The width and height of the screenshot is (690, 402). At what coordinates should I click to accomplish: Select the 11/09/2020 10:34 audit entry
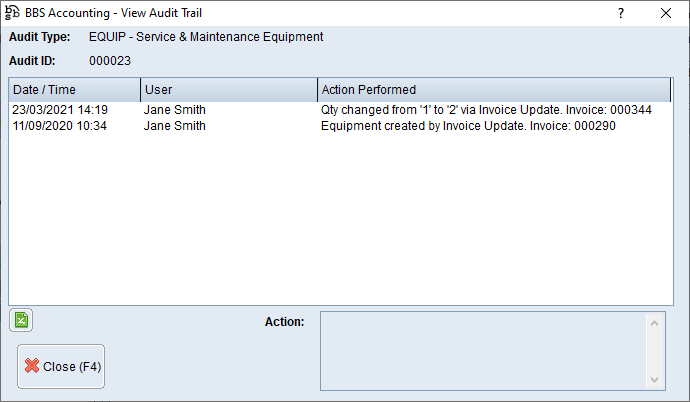pos(60,126)
